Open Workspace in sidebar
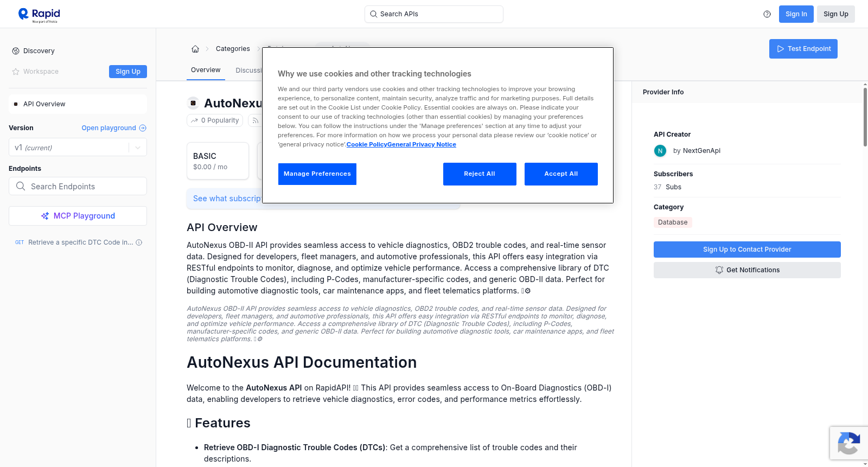This screenshot has width=868, height=467. [x=41, y=72]
